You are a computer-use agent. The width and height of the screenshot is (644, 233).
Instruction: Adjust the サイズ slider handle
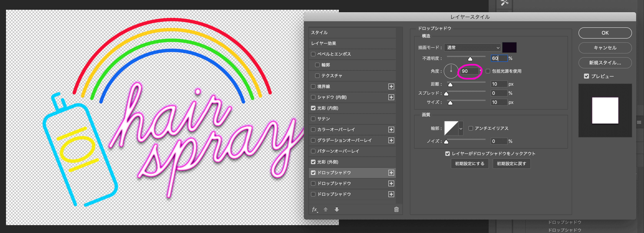(x=450, y=103)
